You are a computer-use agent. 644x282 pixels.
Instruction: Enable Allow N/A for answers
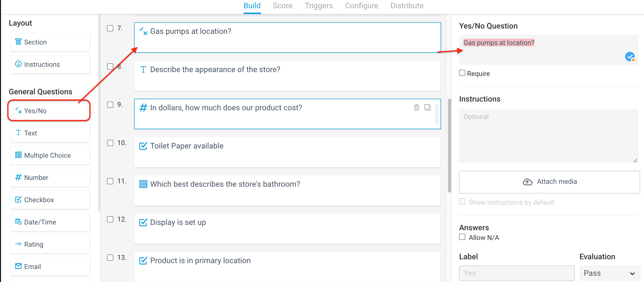tap(462, 237)
